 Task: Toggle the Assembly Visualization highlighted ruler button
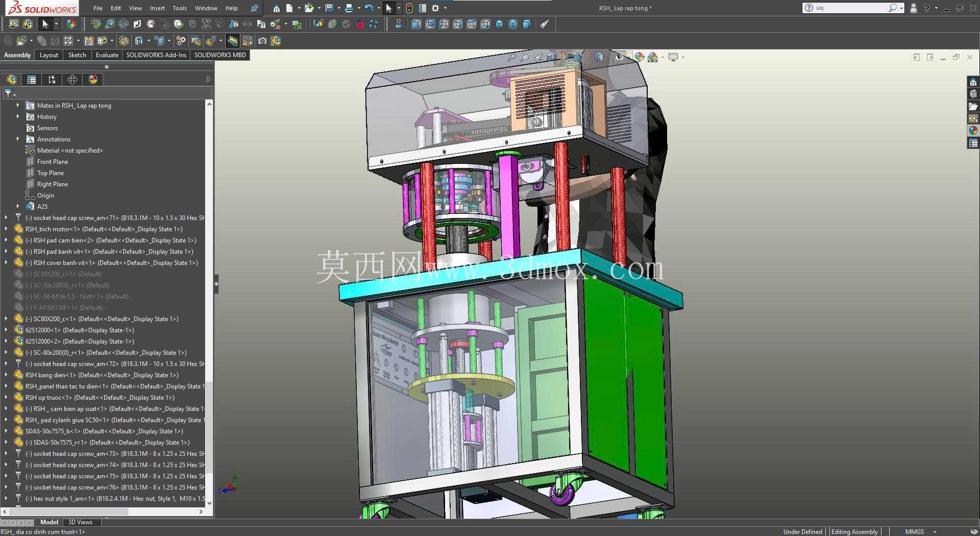tap(233, 41)
